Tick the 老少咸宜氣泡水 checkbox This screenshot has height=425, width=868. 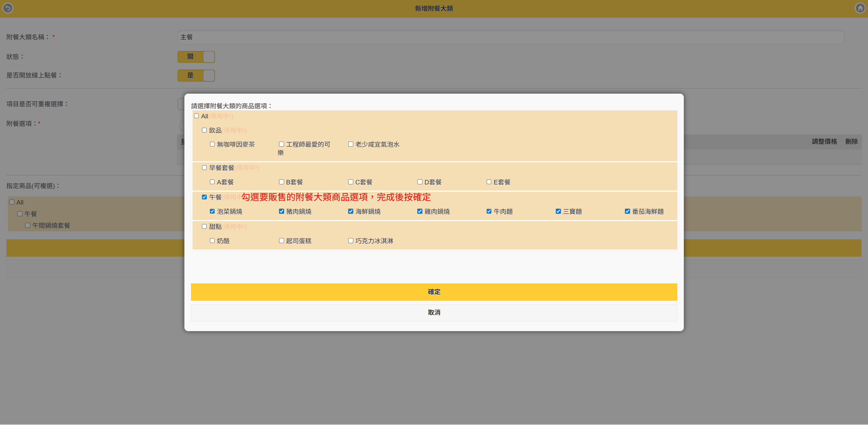pyautogui.click(x=350, y=144)
